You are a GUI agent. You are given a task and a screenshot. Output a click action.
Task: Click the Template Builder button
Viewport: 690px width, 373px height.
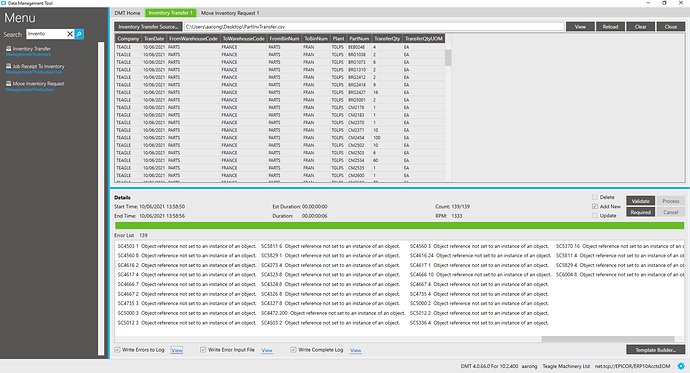coord(656,350)
